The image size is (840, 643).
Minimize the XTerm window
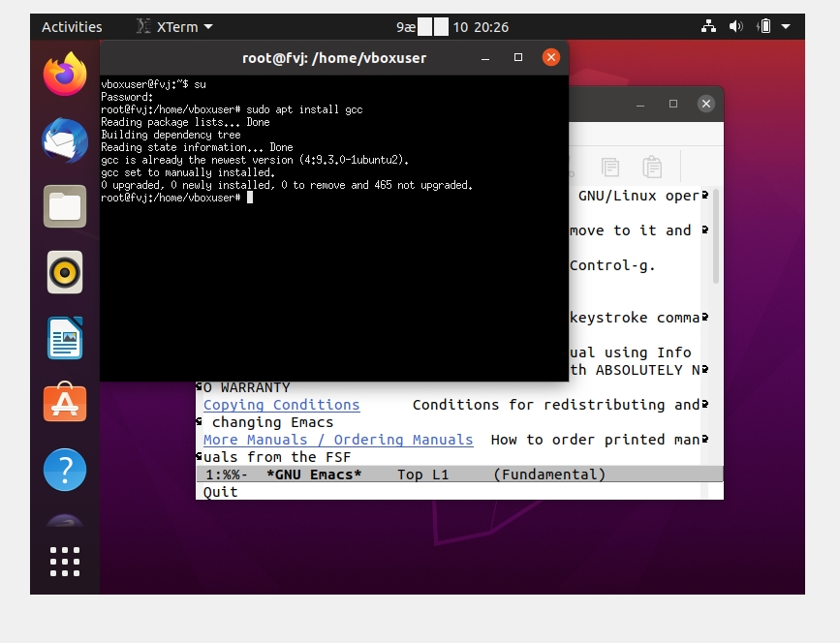click(x=485, y=58)
